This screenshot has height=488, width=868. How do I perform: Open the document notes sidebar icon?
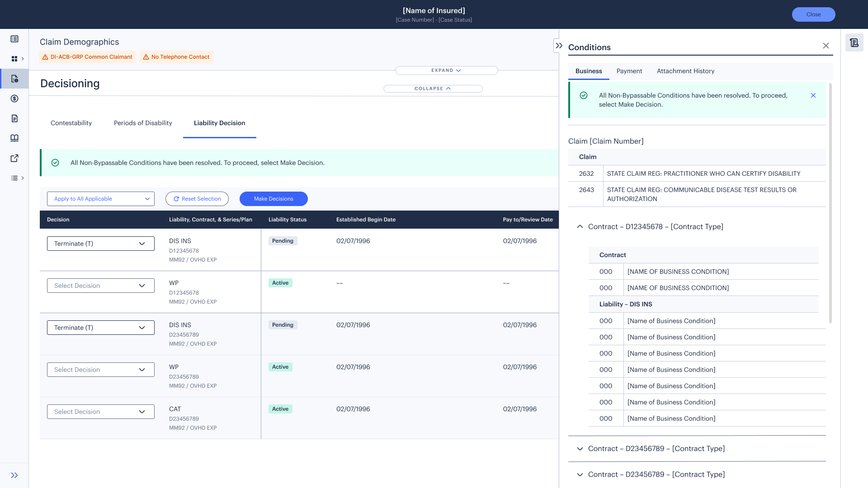point(14,118)
